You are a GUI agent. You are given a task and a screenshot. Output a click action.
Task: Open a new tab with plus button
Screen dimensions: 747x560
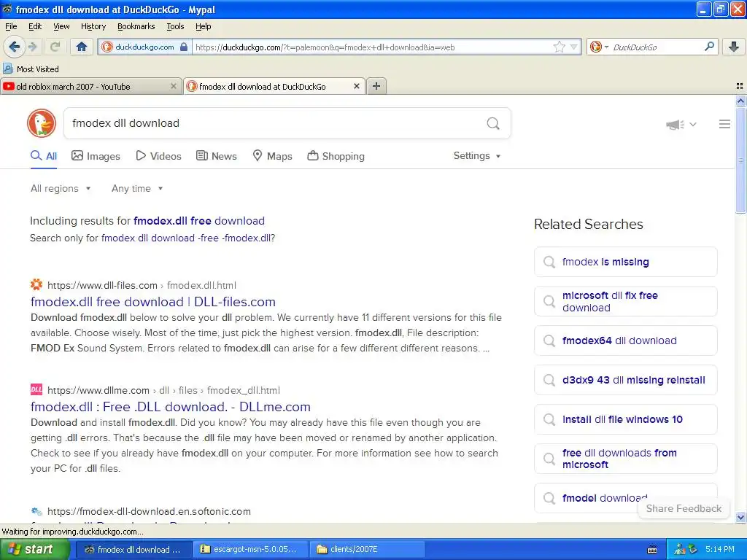tap(376, 86)
